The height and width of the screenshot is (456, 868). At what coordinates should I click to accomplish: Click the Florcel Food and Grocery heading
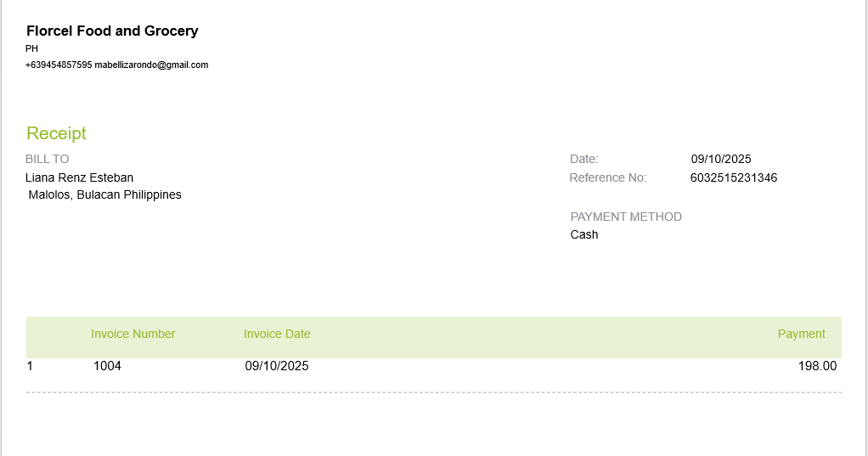[x=112, y=31]
